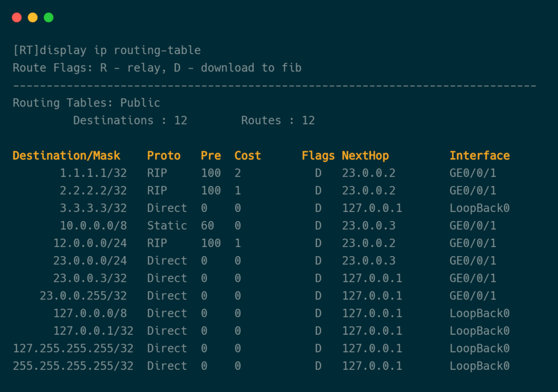The height and width of the screenshot is (392, 558).
Task: Click the Flags column header
Action: 318,156
